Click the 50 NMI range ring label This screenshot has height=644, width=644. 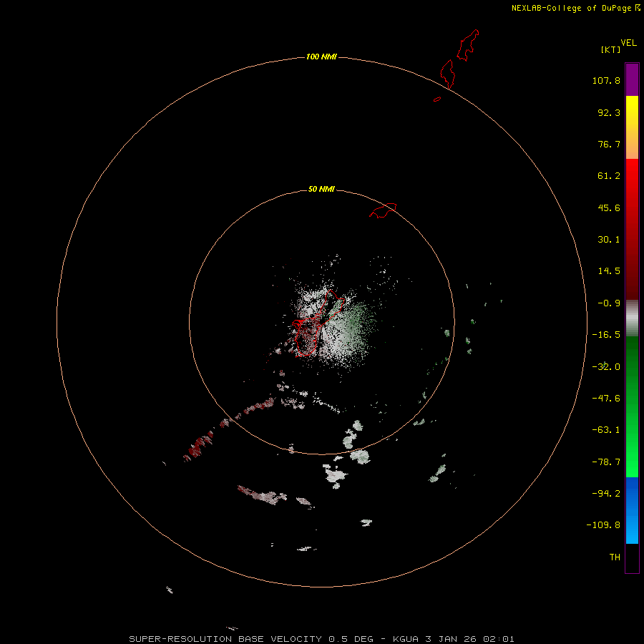point(321,189)
